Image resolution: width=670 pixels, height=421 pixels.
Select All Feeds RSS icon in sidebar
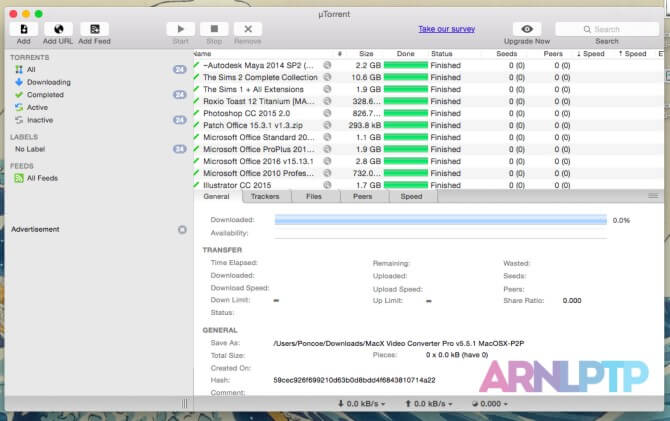pyautogui.click(x=19, y=178)
